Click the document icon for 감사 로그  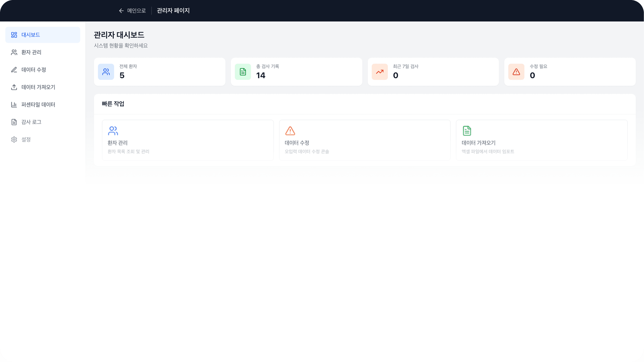(x=14, y=122)
